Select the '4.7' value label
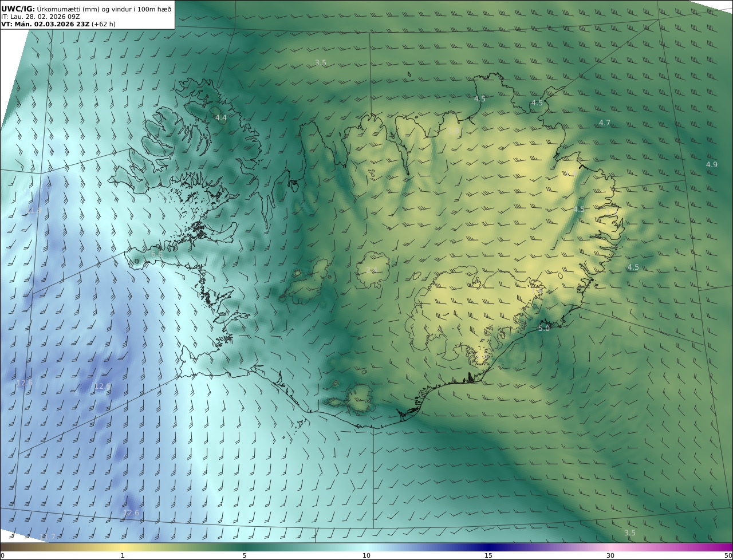This screenshot has width=733, height=560. 605,123
